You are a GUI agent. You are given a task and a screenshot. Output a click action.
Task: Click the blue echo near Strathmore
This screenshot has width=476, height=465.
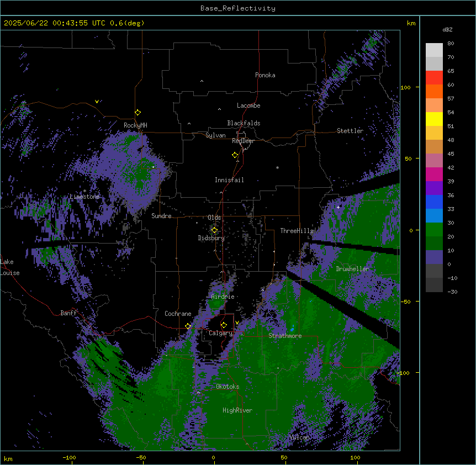(x=293, y=328)
